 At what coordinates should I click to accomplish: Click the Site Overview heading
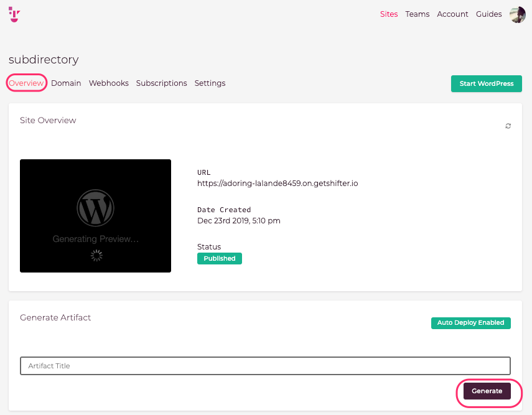click(x=48, y=120)
